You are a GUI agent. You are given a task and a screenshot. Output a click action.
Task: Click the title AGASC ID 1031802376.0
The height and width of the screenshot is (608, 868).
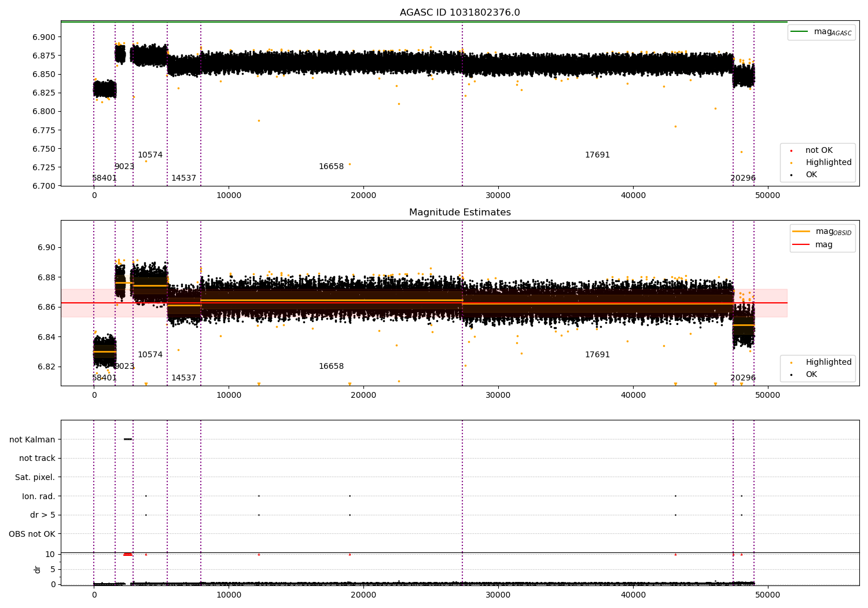pos(459,13)
